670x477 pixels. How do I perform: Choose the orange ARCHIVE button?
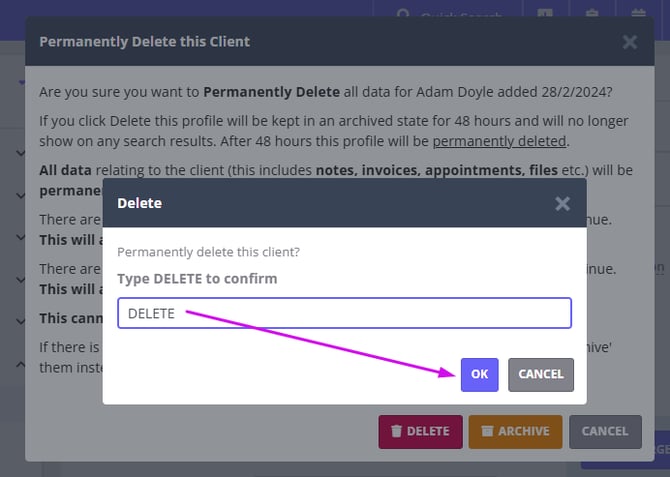[x=514, y=431]
